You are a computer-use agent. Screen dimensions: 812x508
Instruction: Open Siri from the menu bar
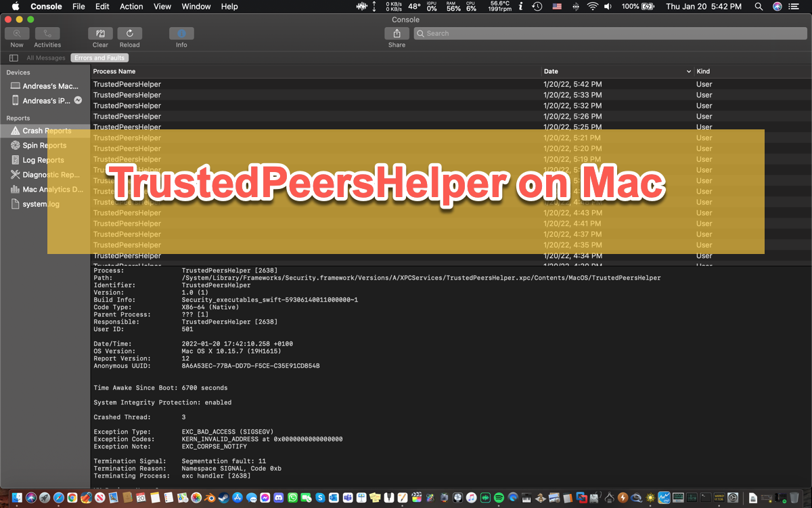[777, 6]
